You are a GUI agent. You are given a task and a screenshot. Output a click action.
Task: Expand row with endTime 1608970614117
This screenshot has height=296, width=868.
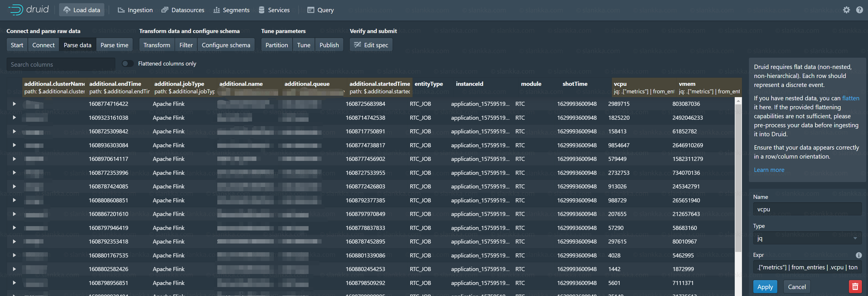tap(14, 159)
